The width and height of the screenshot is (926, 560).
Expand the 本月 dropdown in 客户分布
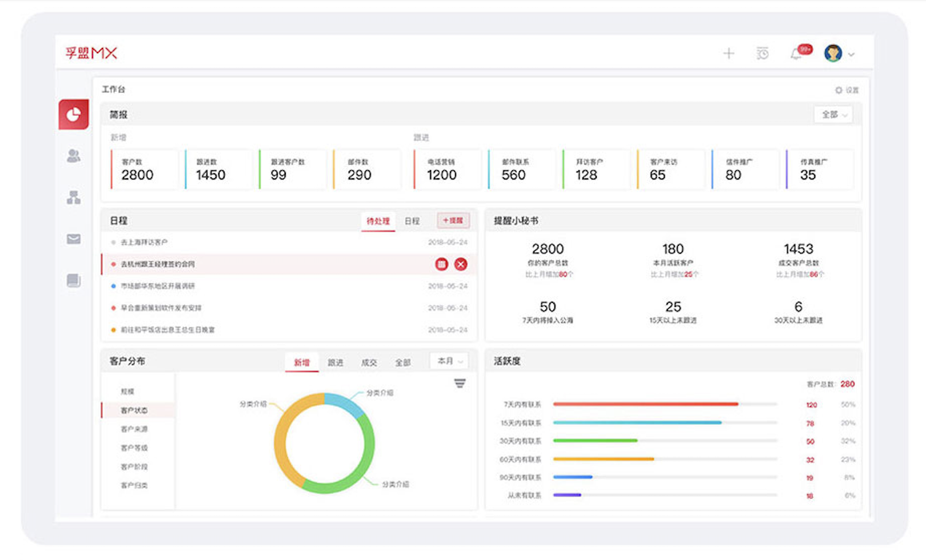click(x=449, y=361)
